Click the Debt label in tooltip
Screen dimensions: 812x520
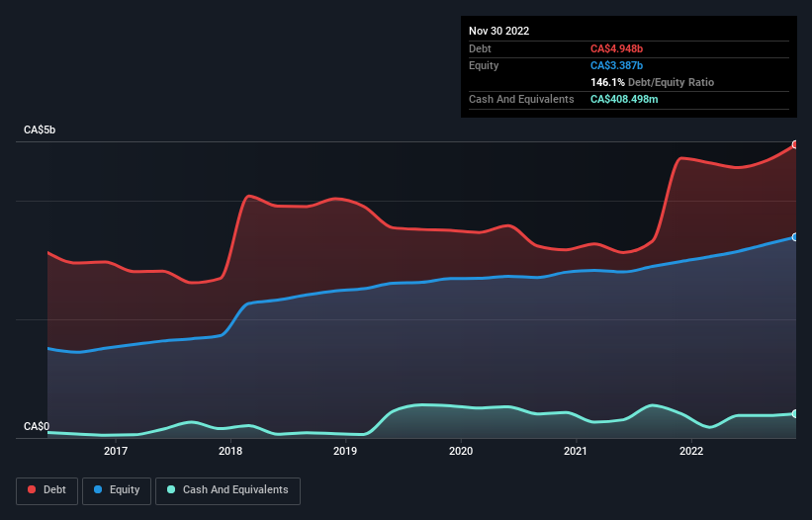480,48
